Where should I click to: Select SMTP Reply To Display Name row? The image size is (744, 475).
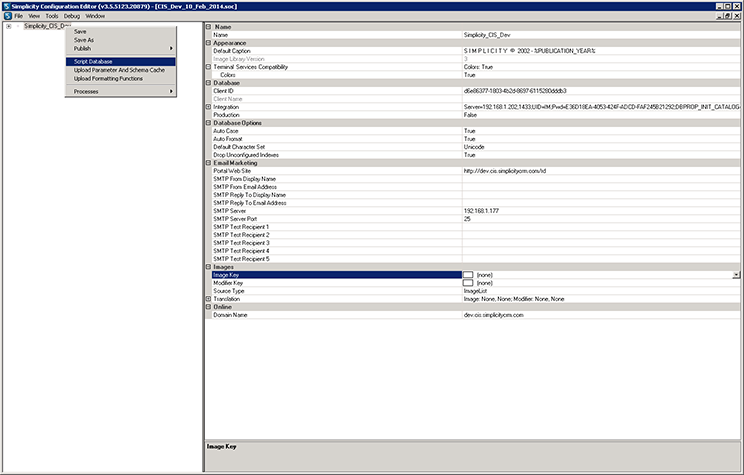point(476,195)
